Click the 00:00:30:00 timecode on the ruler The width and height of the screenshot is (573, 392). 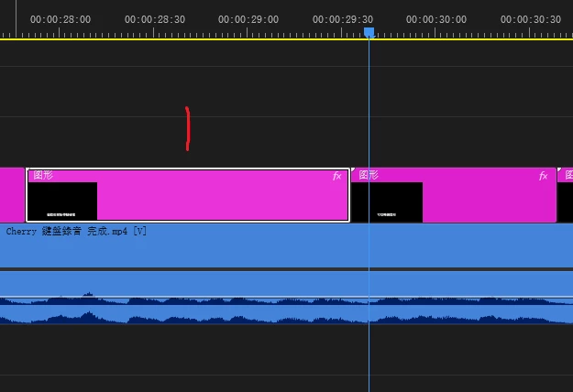tap(436, 19)
